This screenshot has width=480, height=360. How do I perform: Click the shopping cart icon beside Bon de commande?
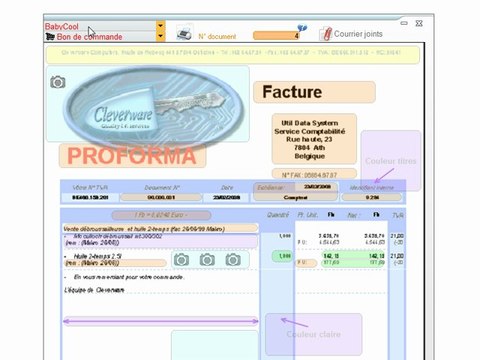pos(50,37)
